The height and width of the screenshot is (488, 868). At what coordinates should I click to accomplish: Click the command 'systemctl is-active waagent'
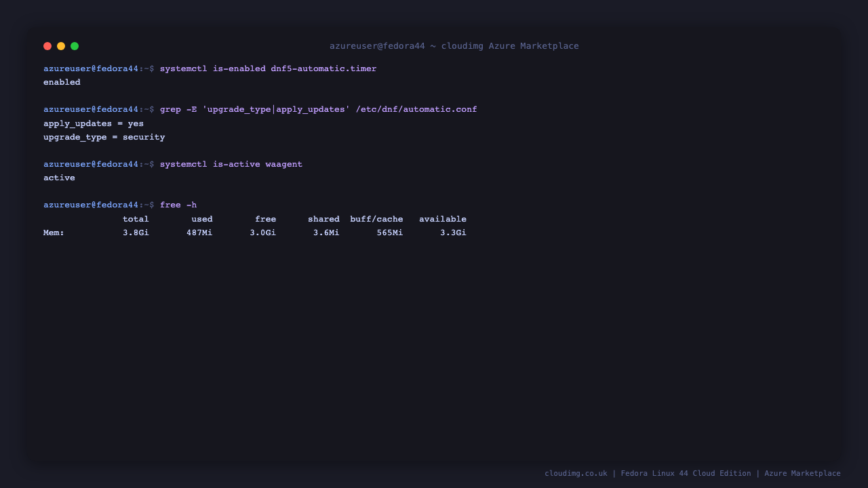pyautogui.click(x=231, y=164)
